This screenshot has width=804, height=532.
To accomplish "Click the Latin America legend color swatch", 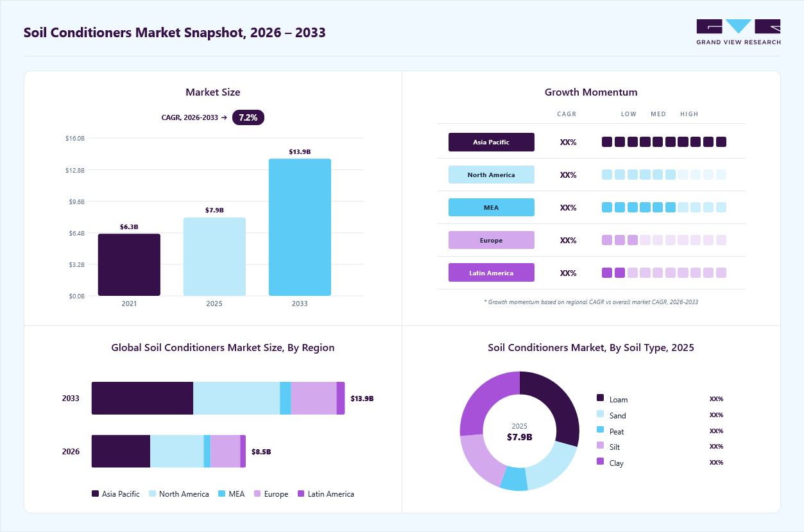I will [301, 494].
